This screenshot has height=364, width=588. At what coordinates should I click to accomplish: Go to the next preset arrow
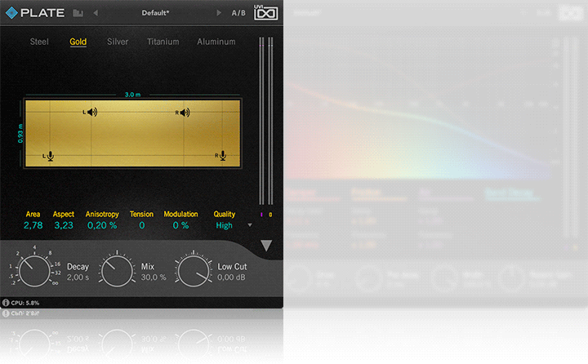point(218,13)
